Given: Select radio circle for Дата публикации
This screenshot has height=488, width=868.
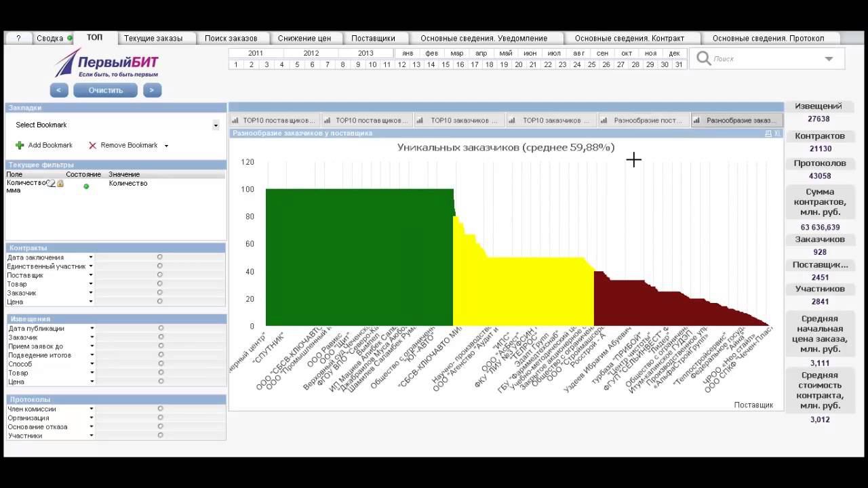Looking at the screenshot, I should (161, 328).
